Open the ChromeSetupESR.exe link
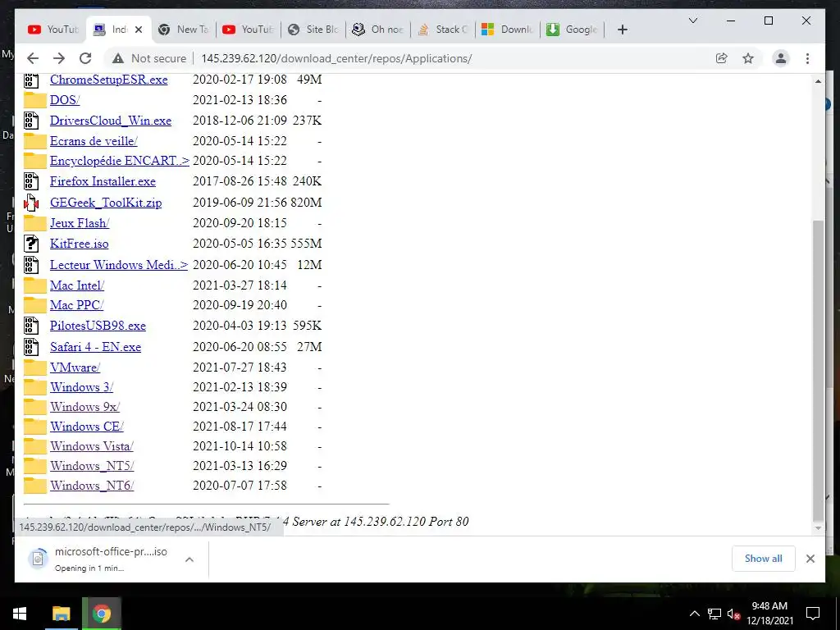840x630 pixels. [x=109, y=80]
